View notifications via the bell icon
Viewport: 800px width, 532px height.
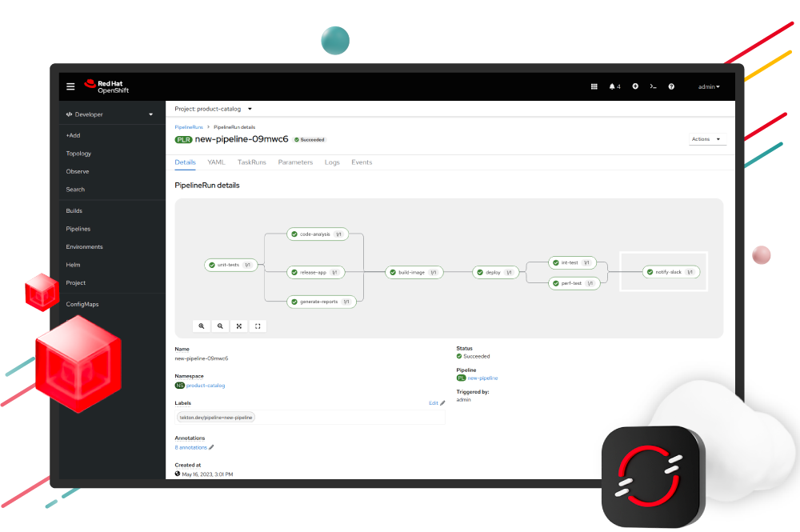click(x=614, y=86)
